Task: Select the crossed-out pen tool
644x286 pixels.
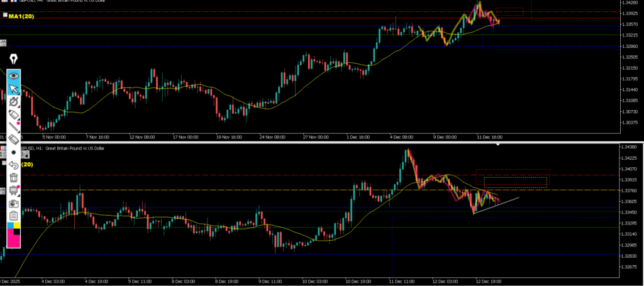Action: point(14,101)
